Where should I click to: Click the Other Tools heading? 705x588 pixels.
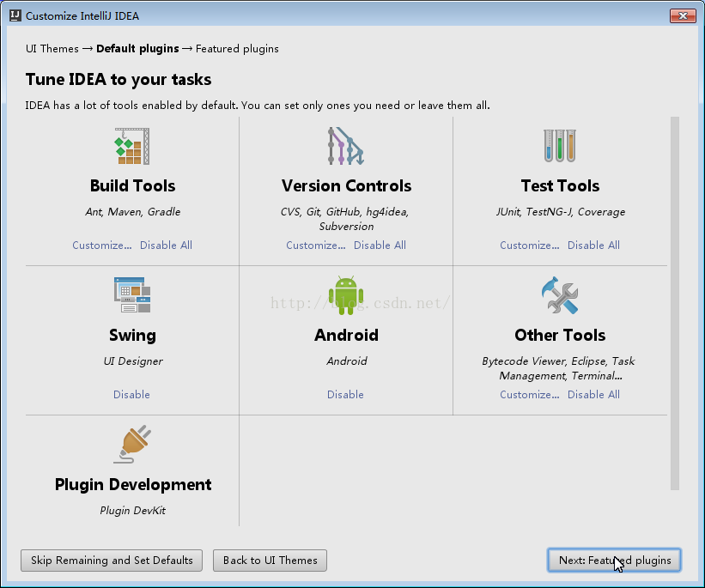[x=560, y=336]
